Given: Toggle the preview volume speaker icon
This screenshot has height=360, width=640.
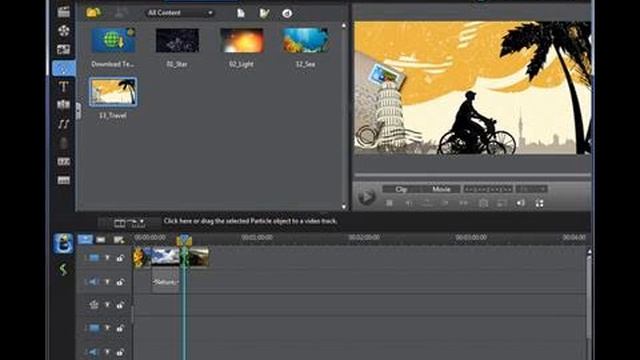Looking at the screenshot, I should coord(520,203).
